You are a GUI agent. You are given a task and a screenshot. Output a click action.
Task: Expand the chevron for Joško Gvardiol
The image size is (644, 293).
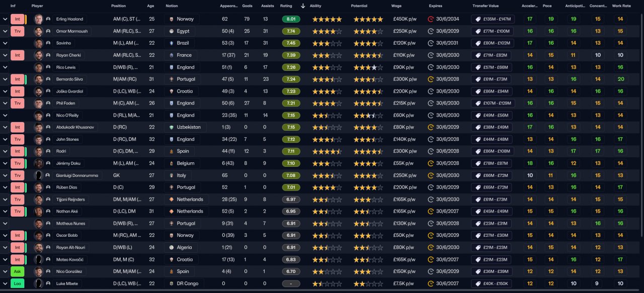(5, 91)
